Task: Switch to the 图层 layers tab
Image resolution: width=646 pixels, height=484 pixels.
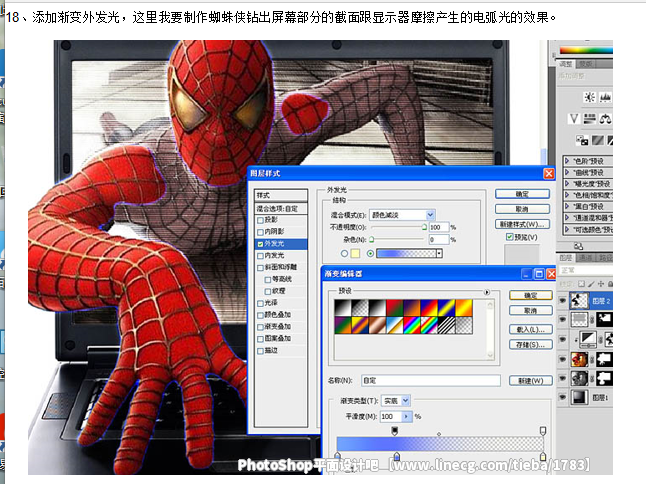Action: 566,258
